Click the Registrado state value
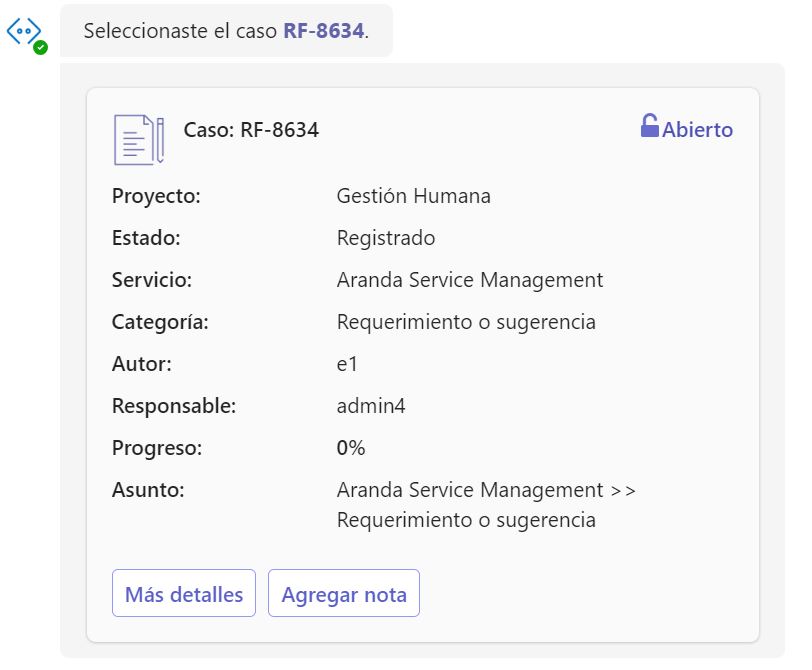This screenshot has width=812, height=670. [x=386, y=238]
